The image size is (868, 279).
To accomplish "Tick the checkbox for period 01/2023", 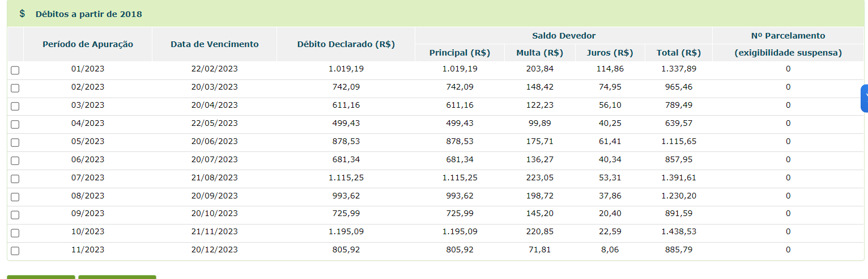I will tap(15, 70).
